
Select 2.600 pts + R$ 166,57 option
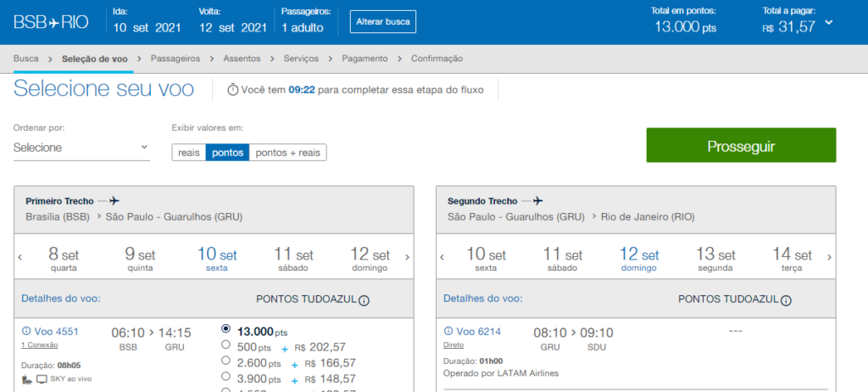pyautogui.click(x=225, y=361)
